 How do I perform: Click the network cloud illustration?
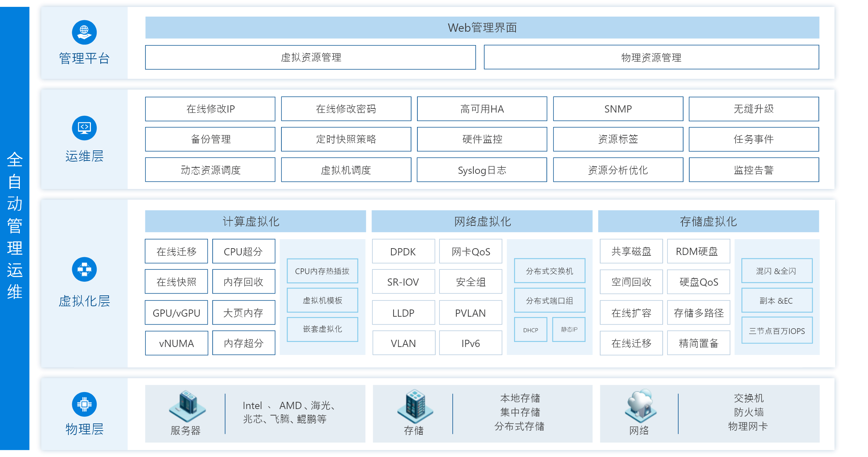coord(640,406)
